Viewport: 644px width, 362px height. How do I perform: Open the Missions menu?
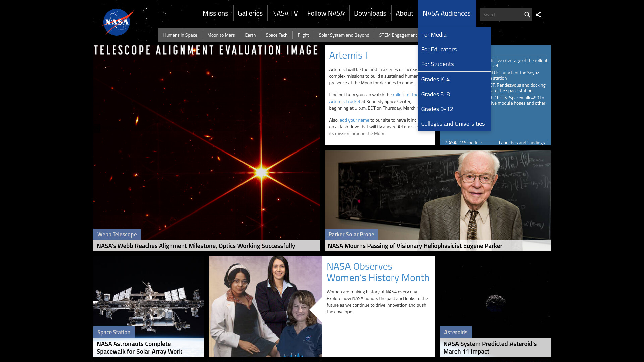[215, 13]
